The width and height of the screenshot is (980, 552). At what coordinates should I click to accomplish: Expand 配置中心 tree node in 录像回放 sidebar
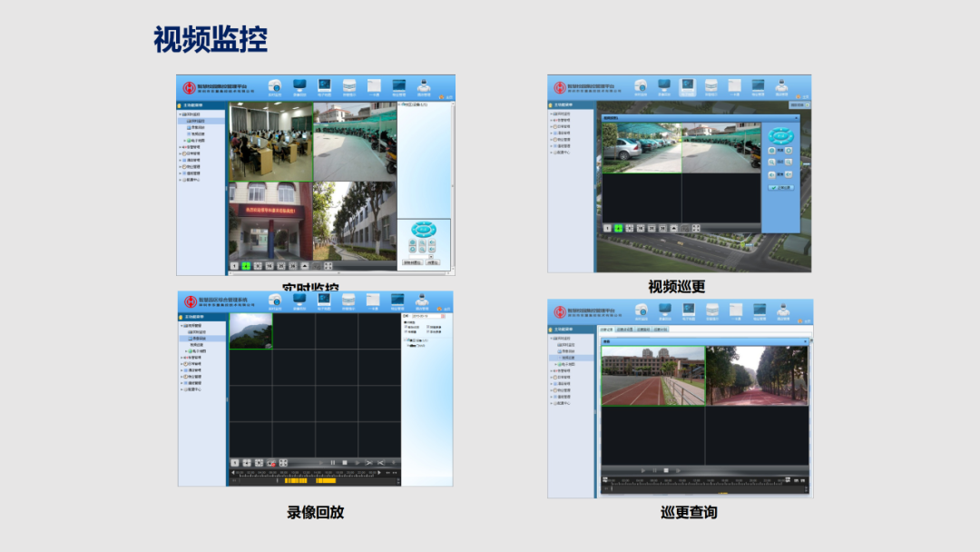pyautogui.click(x=181, y=389)
